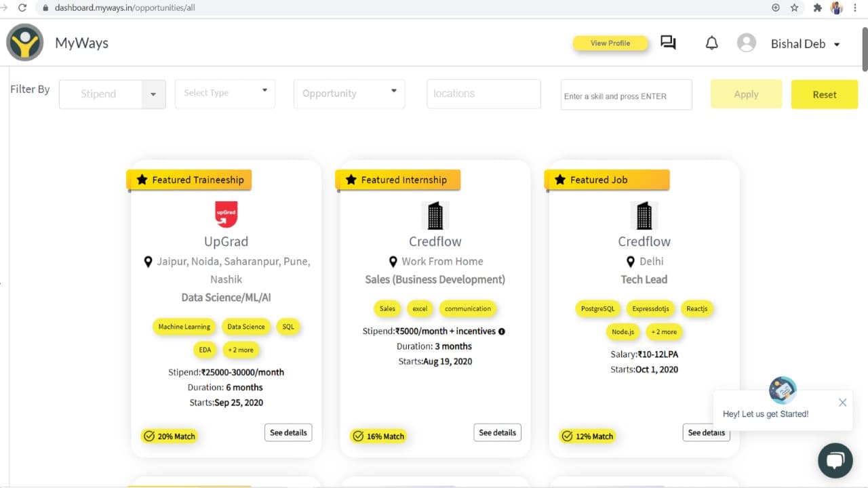Click the communication skill tag
Viewport: 868px width, 488px height.
pyautogui.click(x=468, y=308)
